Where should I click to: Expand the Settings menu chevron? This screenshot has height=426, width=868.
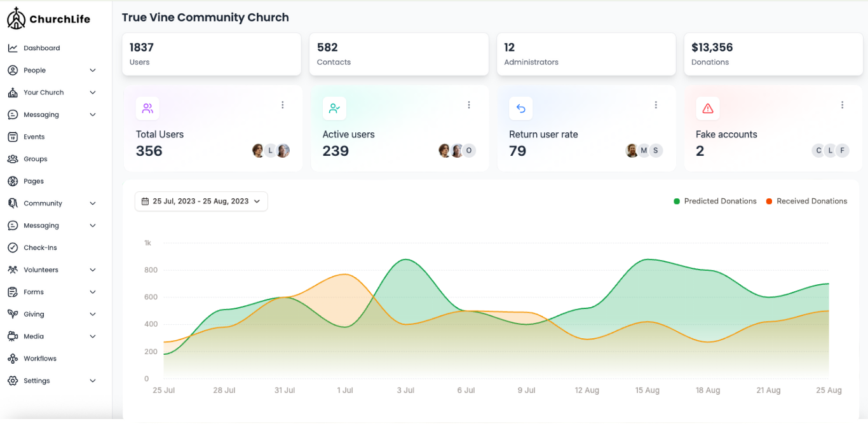click(x=93, y=381)
